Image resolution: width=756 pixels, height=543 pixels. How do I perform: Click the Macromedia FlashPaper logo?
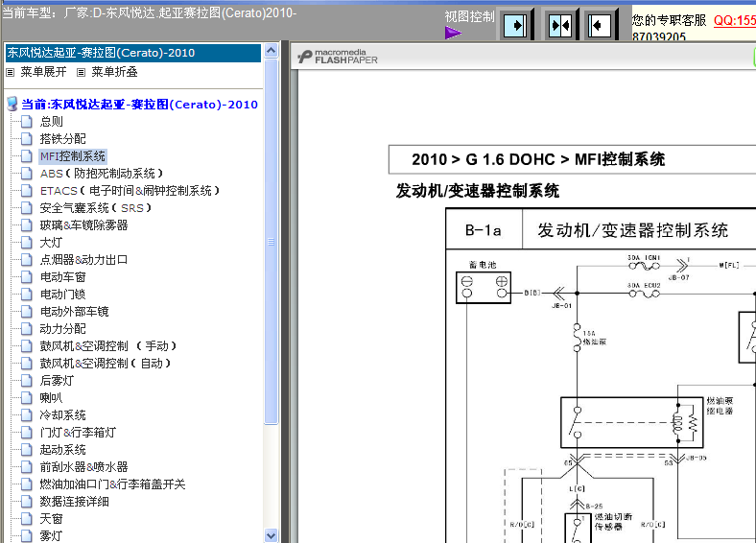click(x=338, y=57)
